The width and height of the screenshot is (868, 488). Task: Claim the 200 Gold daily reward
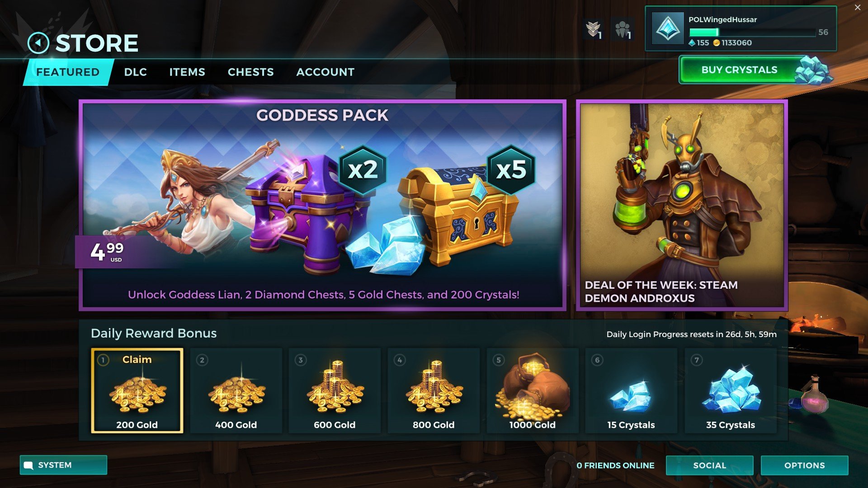[137, 391]
